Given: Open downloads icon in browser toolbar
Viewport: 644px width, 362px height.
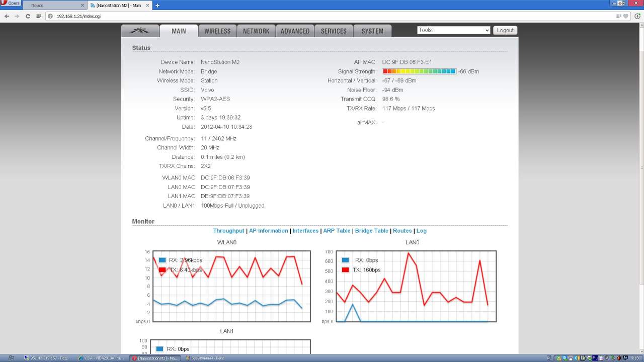Looking at the screenshot, I should click(636, 16).
